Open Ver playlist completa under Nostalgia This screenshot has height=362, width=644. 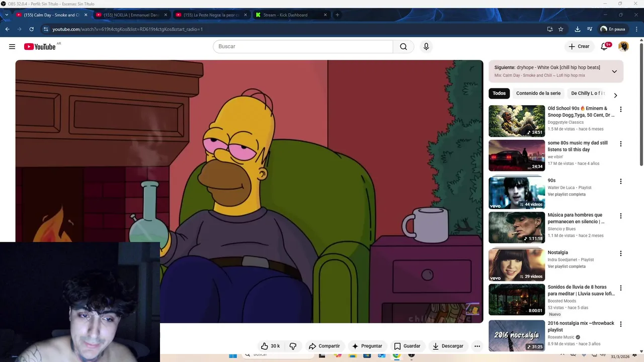pos(567,266)
